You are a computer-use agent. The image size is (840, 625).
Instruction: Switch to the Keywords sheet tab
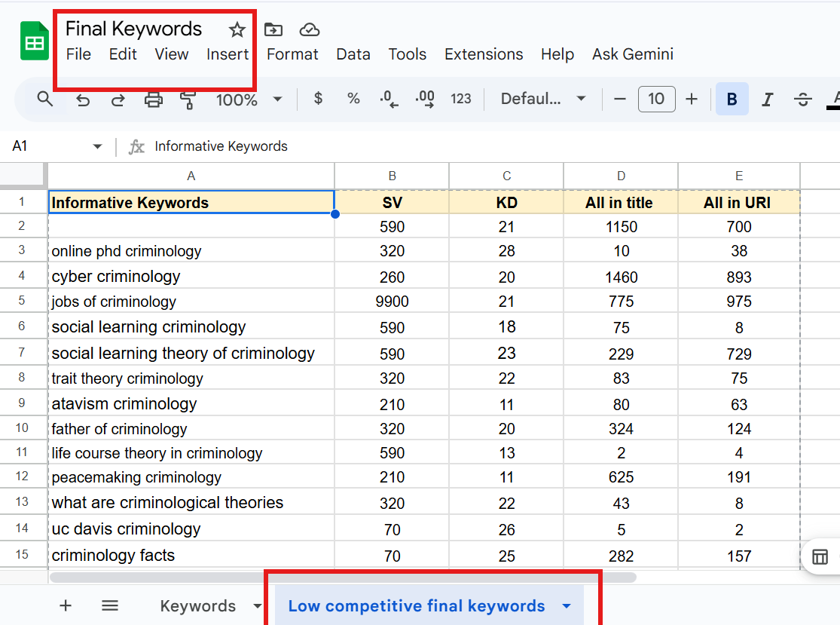tap(198, 606)
